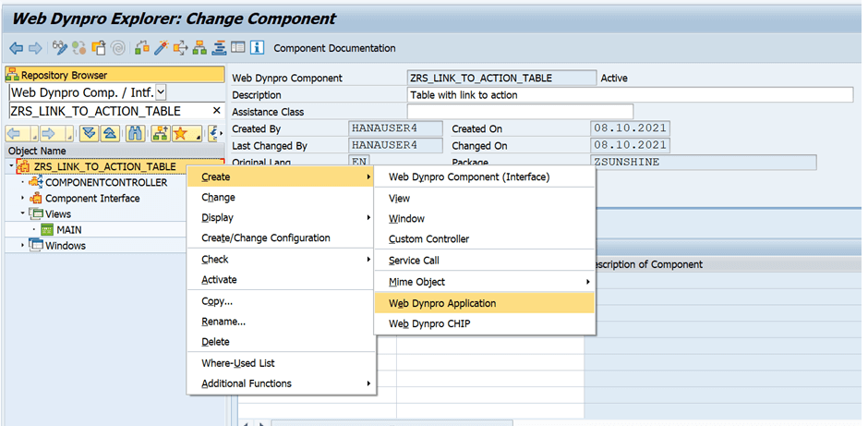Click the Enhance spiral icon
868x426 pixels.
point(118,48)
